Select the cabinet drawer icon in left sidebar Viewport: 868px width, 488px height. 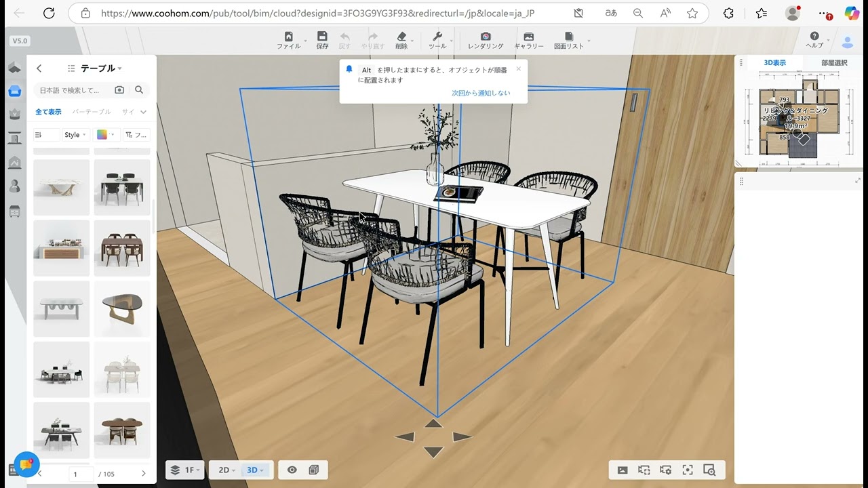coord(14,211)
